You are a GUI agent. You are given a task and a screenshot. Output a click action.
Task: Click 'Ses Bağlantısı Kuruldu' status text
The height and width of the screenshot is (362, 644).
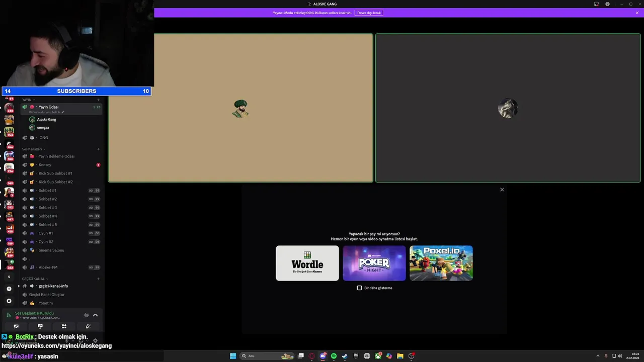coord(34,313)
